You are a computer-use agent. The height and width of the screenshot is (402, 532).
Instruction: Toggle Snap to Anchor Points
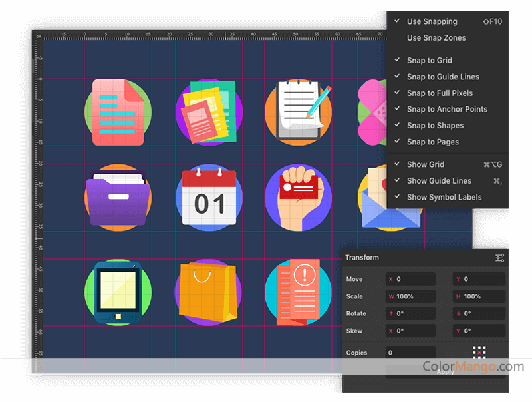pyautogui.click(x=447, y=109)
